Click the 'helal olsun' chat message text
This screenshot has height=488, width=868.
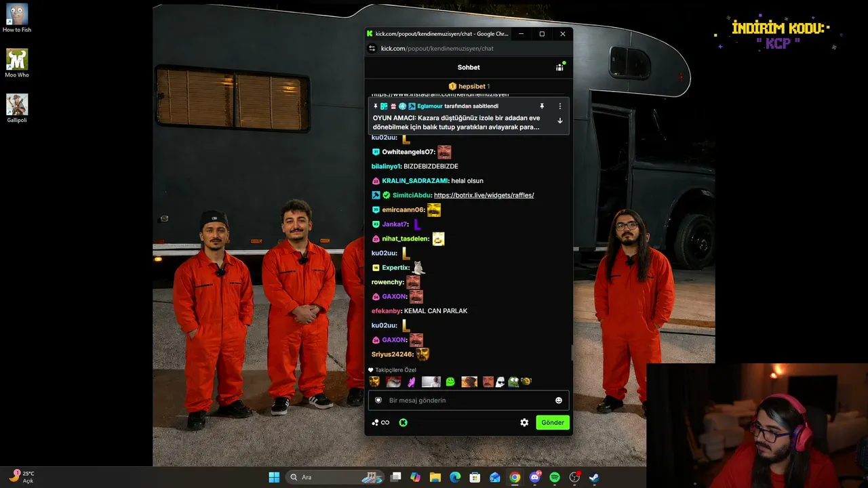[x=467, y=181]
